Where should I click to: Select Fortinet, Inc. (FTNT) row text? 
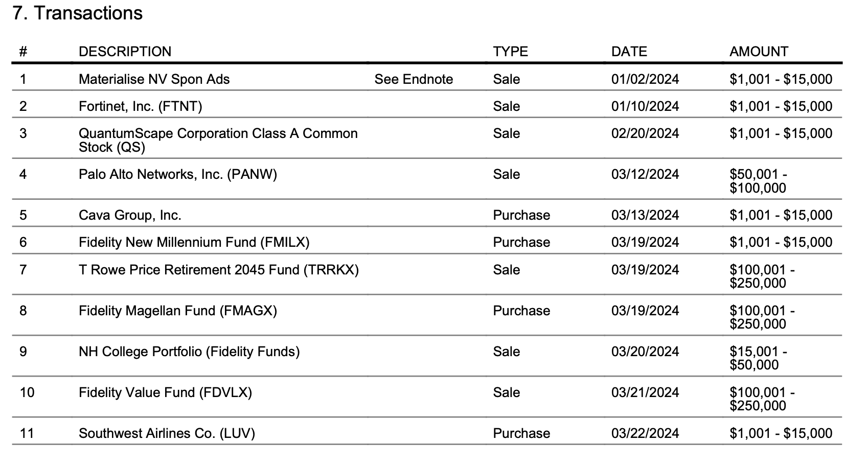pyautogui.click(x=140, y=106)
